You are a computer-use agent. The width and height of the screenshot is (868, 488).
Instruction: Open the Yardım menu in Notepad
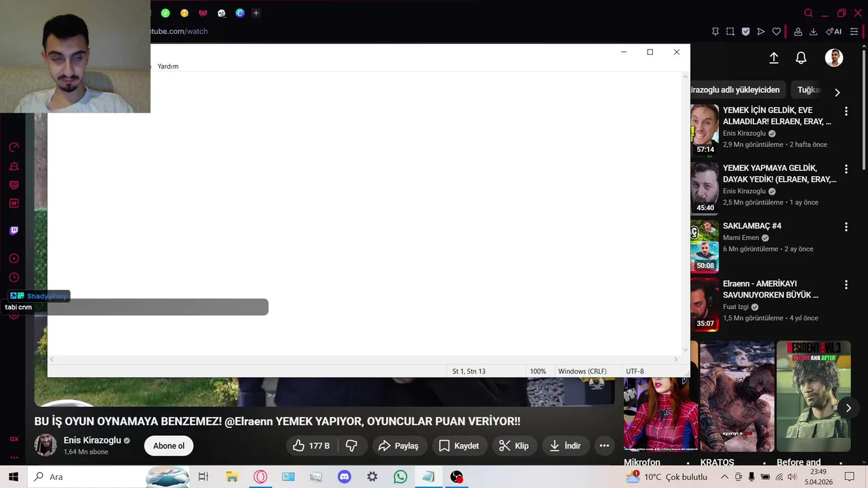pyautogui.click(x=168, y=66)
